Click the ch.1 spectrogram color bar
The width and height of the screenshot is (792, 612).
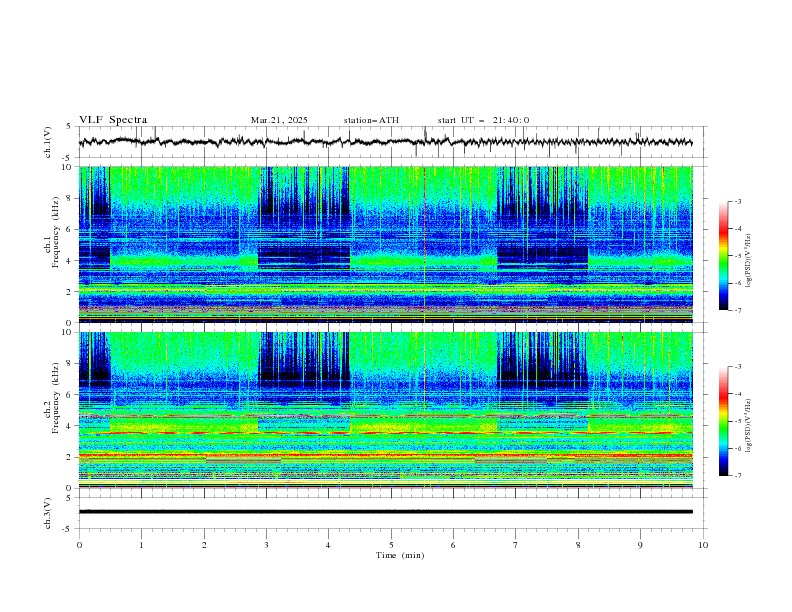724,256
